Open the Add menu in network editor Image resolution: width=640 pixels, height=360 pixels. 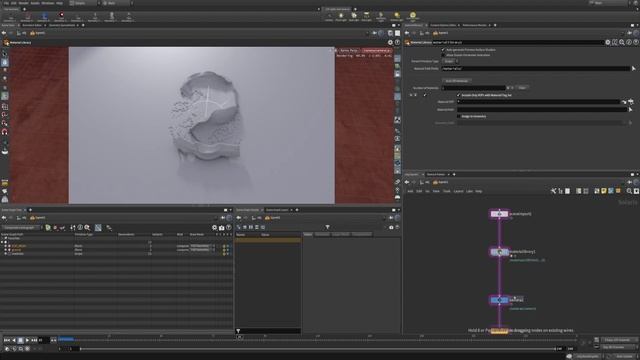point(410,191)
